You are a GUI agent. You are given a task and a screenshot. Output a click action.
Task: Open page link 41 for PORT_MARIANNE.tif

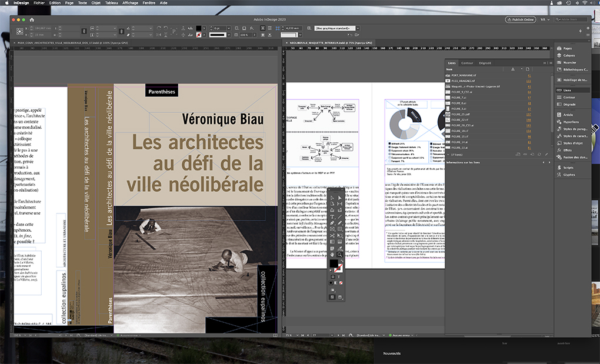(529, 75)
